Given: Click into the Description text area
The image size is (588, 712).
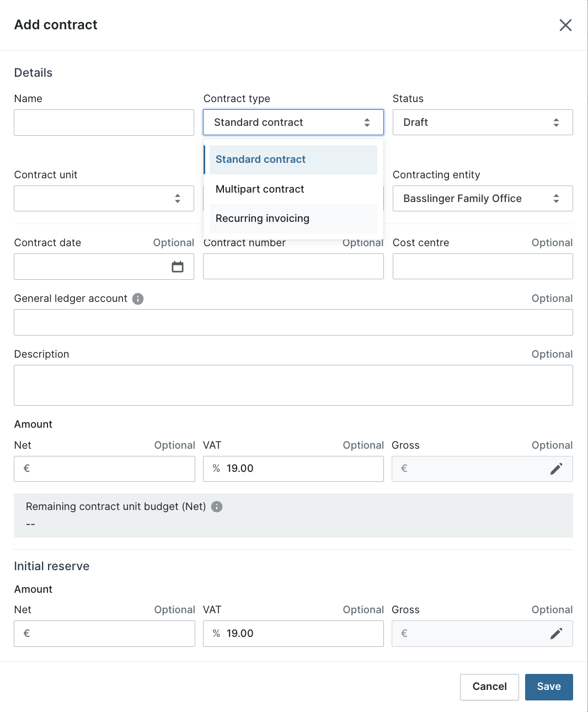Looking at the screenshot, I should coord(293,385).
